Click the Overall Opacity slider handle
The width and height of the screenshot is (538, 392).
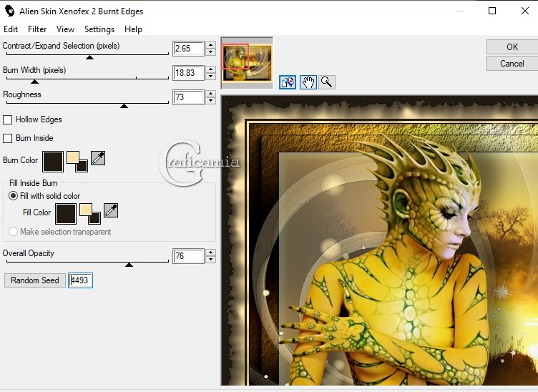click(x=129, y=265)
